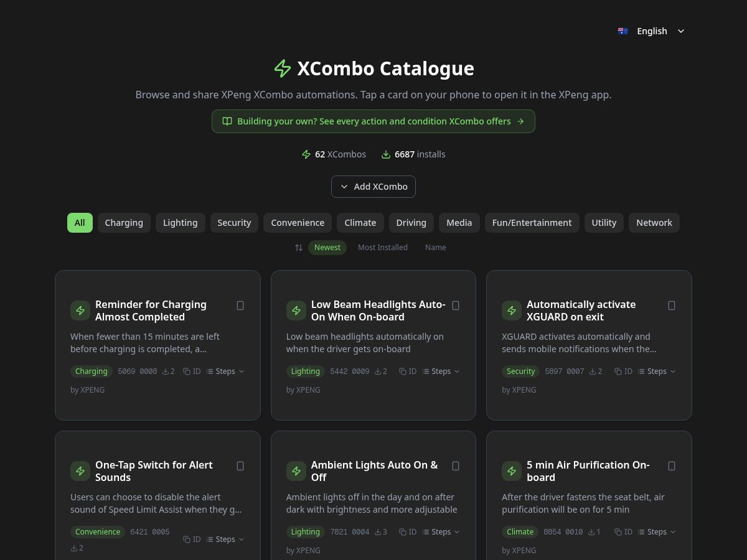Filter by Charging category
The height and width of the screenshot is (560, 747).
tap(124, 223)
